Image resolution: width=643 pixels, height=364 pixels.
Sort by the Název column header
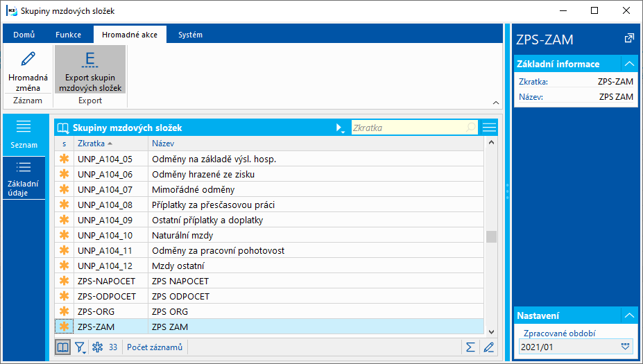click(316, 144)
